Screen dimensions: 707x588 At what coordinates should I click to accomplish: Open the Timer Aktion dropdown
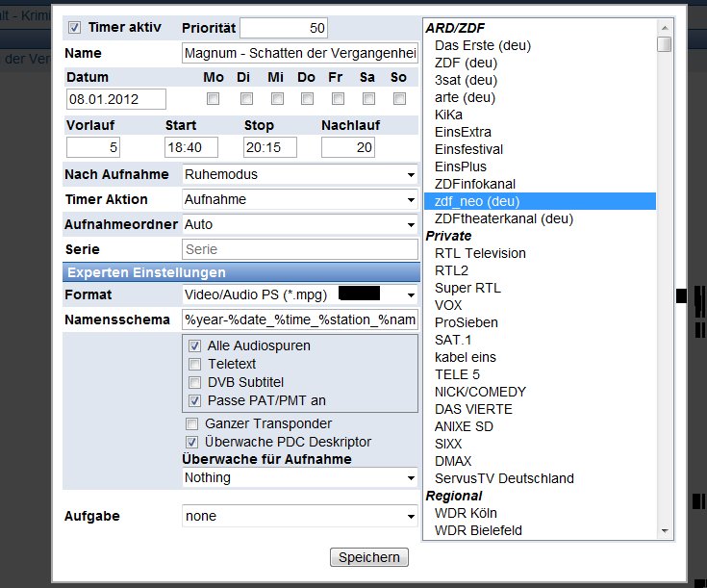click(299, 199)
